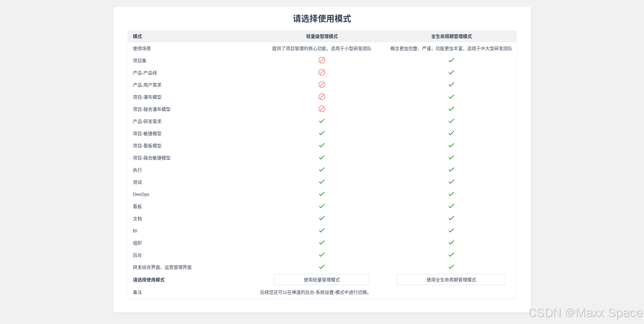Click the 轻量级 checkmark in the DevOps row
644x324 pixels.
coord(322,194)
